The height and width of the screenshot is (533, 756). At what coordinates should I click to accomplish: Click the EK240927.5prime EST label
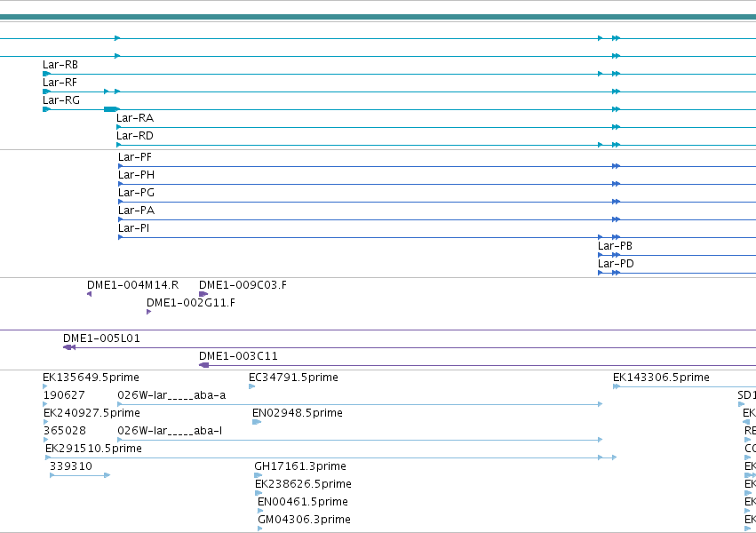click(x=92, y=413)
